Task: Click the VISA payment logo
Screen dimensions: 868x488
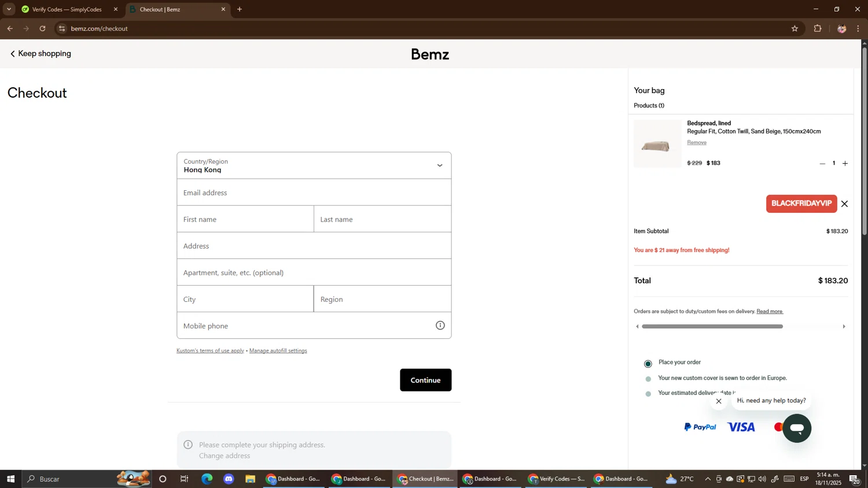Action: coord(741,427)
